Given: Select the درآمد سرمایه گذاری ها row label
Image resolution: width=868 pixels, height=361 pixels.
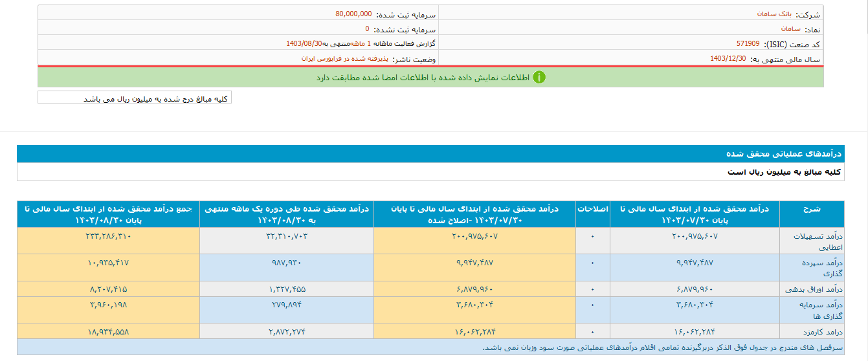Looking at the screenshot, I should tap(811, 310).
